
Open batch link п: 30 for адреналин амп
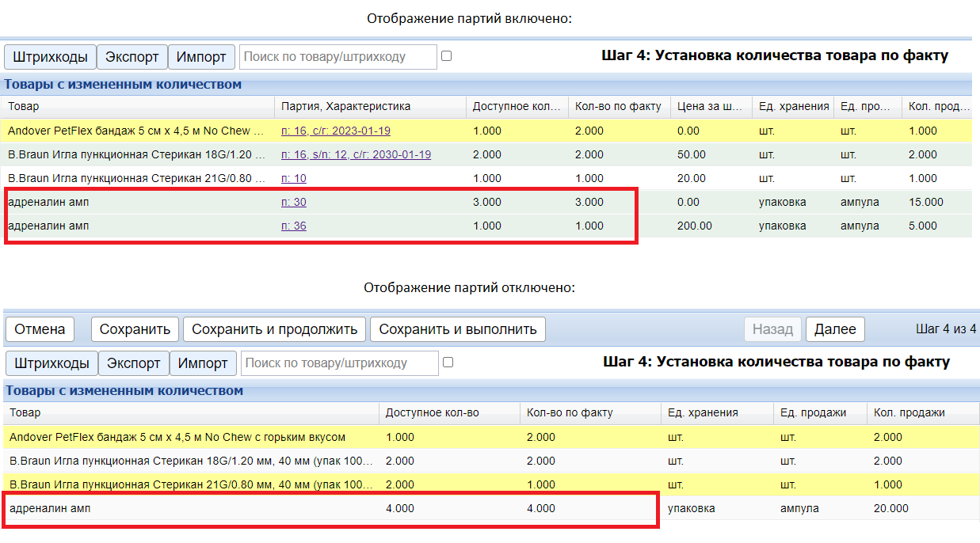(x=293, y=203)
